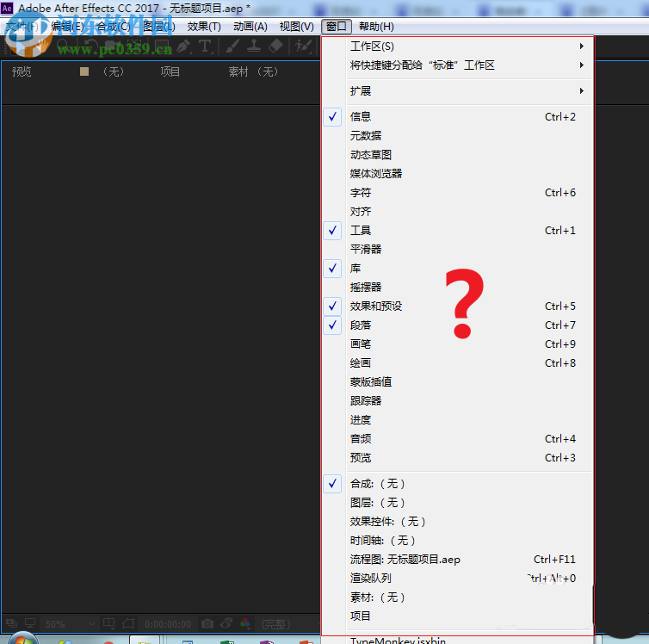Select the Pen tool
The height and width of the screenshot is (644, 649).
[x=184, y=46]
